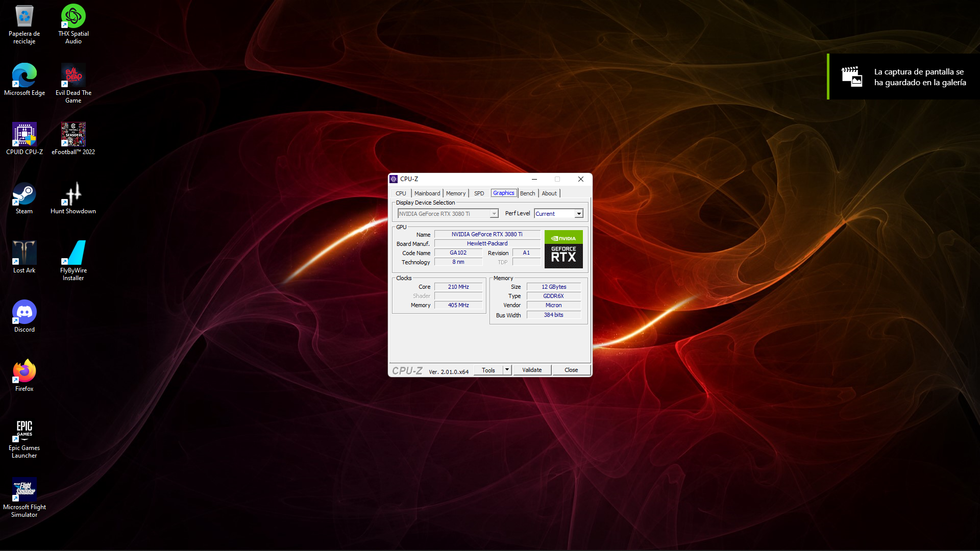Click the Validate button
Image resolution: width=980 pixels, height=551 pixels.
click(x=532, y=370)
